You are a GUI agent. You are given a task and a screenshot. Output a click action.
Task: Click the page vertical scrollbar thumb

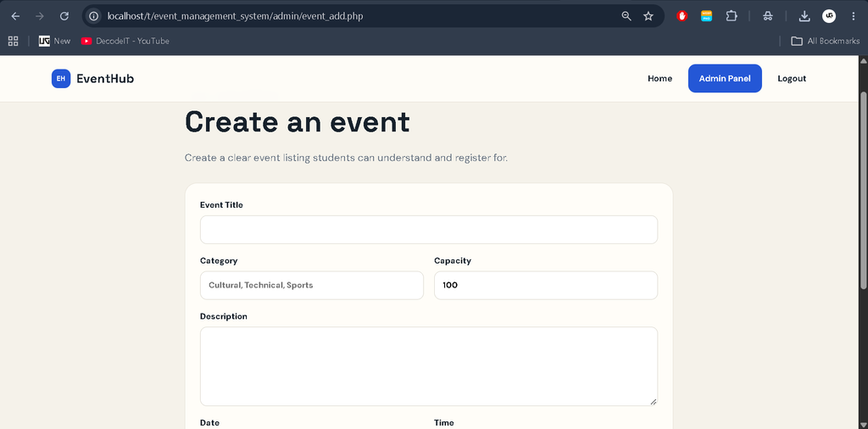click(864, 189)
